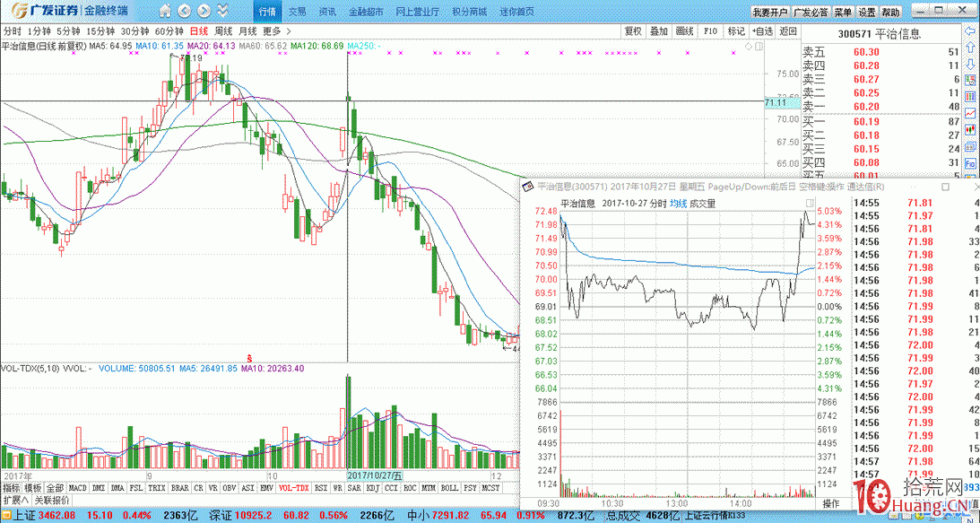Screen dimensions: 980x523
Task: Click the 广发必答 button
Action: (811, 12)
